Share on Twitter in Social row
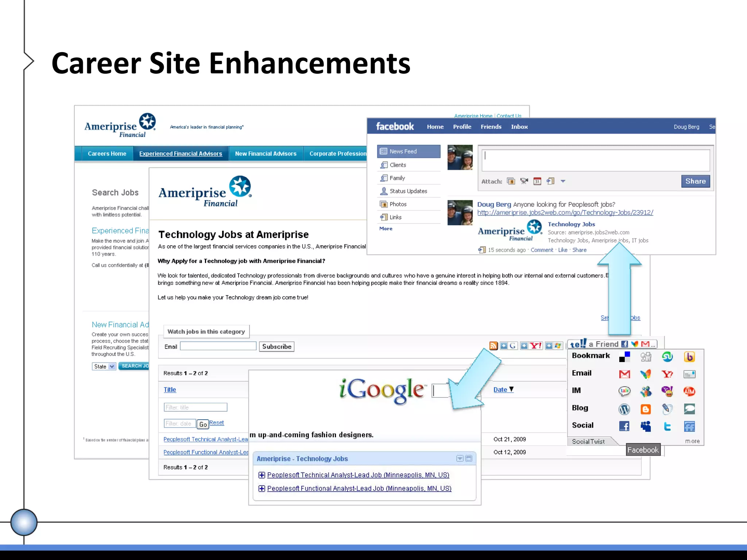The image size is (747, 560). point(667,426)
